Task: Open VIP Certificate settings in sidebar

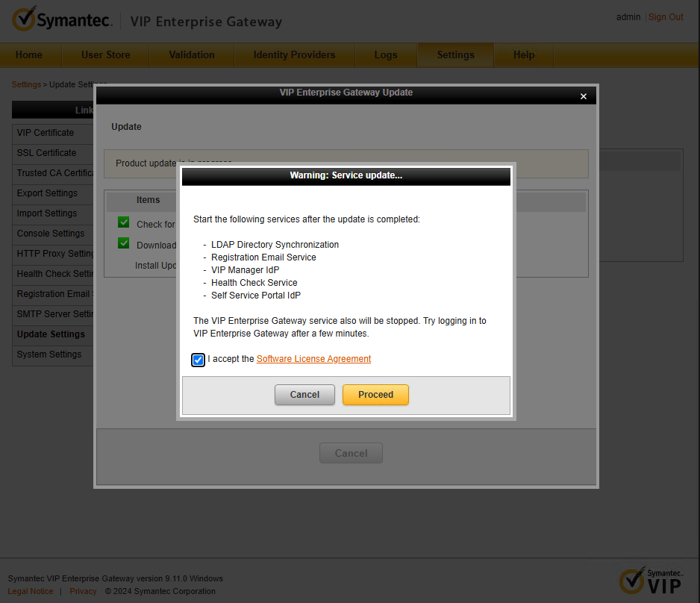Action: click(x=46, y=133)
